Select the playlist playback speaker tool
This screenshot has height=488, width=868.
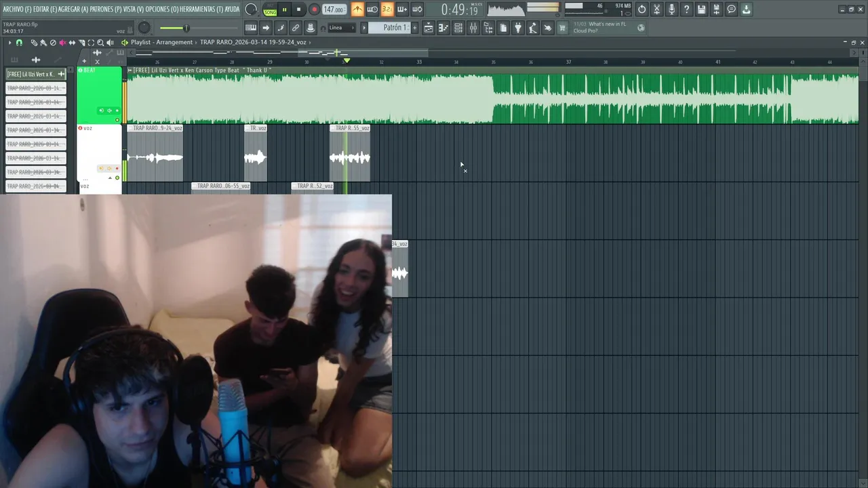(x=110, y=43)
